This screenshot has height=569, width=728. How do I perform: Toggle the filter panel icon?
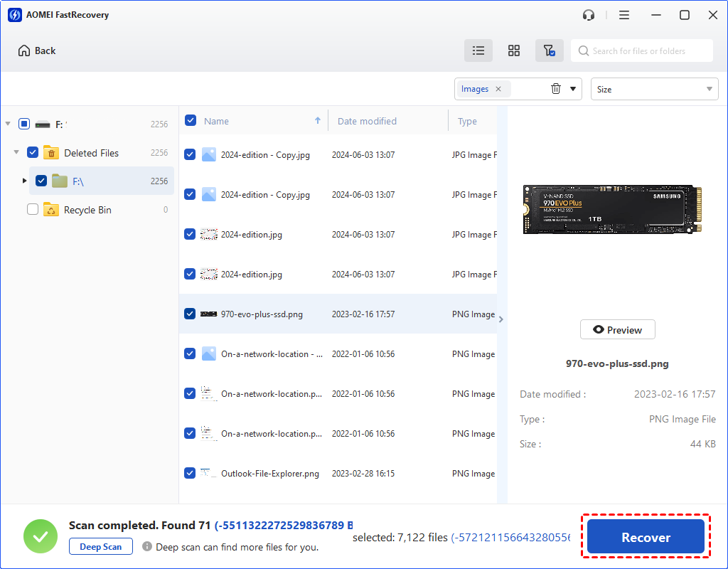[x=549, y=50]
